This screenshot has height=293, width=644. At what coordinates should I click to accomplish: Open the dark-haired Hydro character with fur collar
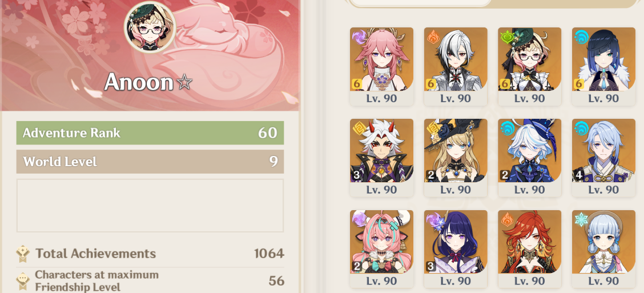(x=603, y=66)
